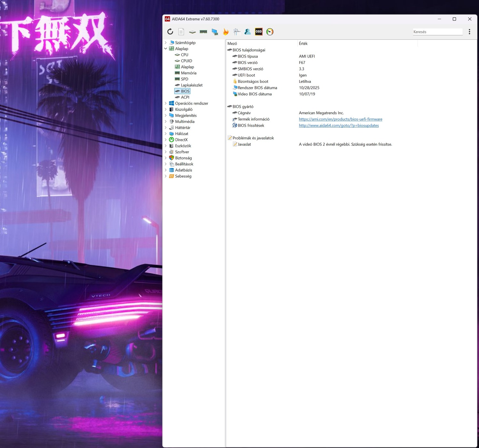Click the American Megatrends Inc. value
The width and height of the screenshot is (479, 448).
tap(321, 113)
